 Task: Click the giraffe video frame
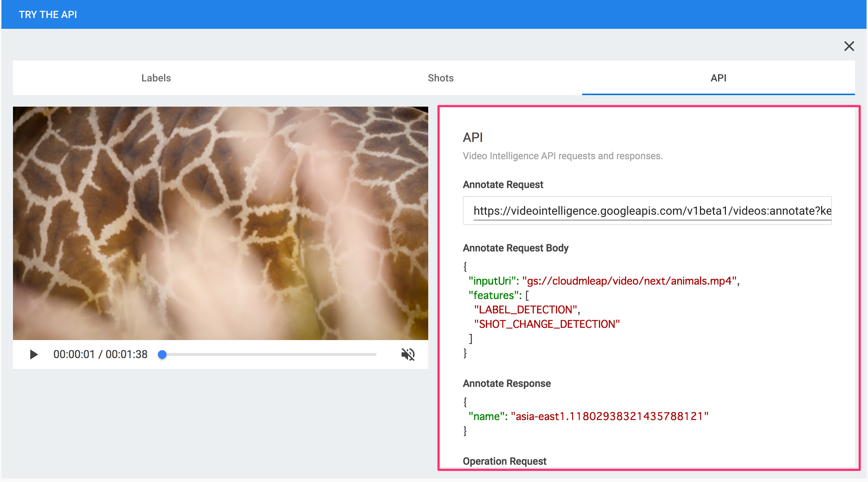[221, 223]
